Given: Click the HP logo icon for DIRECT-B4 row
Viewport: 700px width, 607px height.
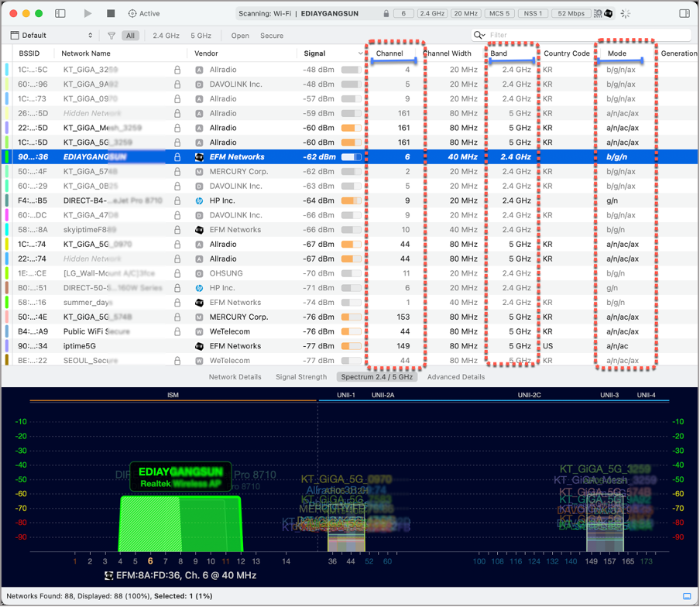Looking at the screenshot, I should coord(200,201).
